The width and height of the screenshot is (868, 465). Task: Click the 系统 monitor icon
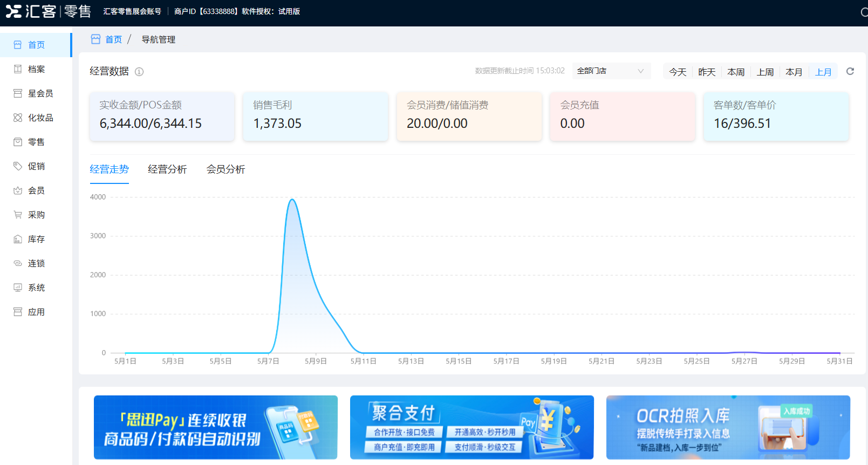[18, 288]
